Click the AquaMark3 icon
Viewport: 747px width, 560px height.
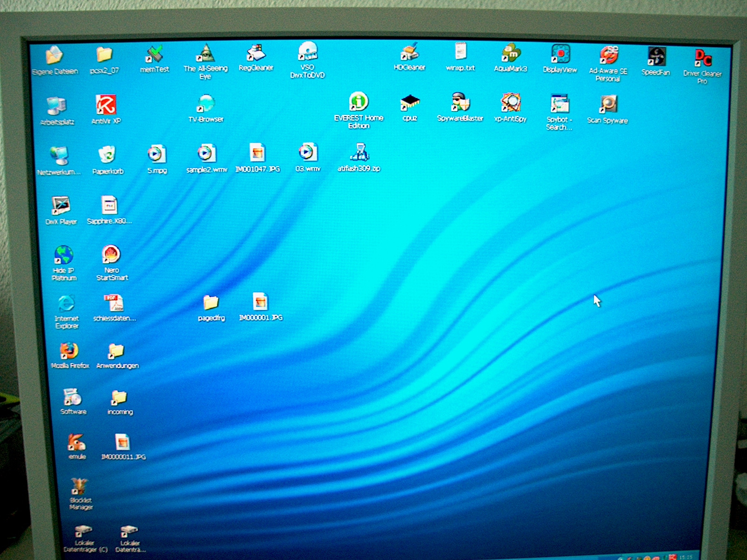click(x=510, y=54)
